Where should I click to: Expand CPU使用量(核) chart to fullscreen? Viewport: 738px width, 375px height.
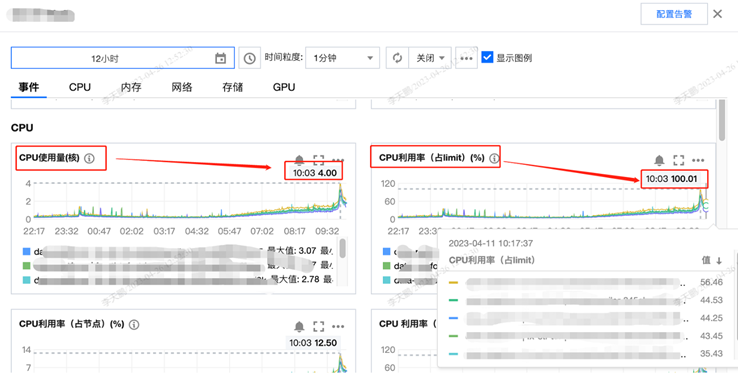319,160
